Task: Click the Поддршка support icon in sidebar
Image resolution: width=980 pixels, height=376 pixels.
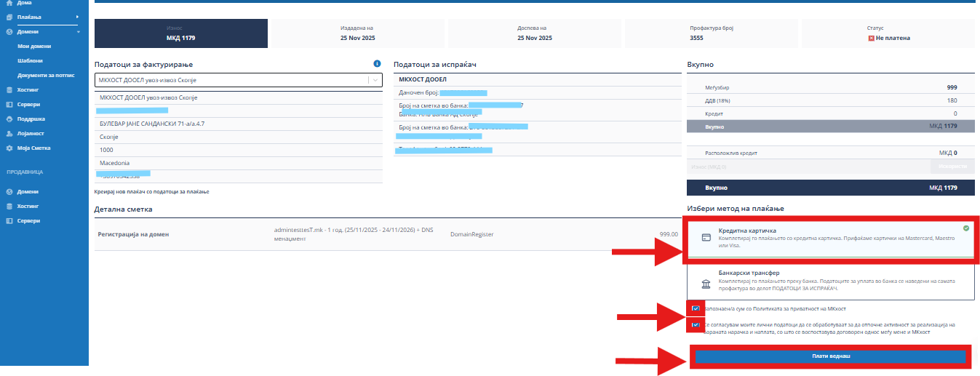Action: point(9,119)
